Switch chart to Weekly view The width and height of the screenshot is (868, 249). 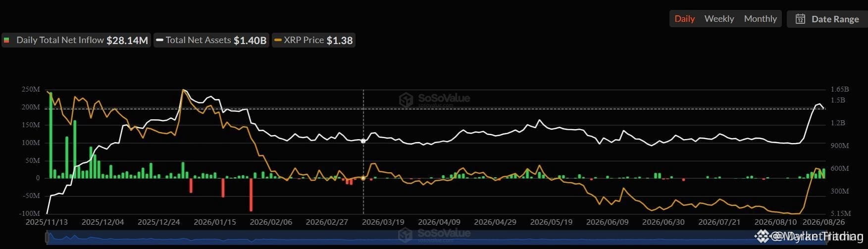(719, 19)
